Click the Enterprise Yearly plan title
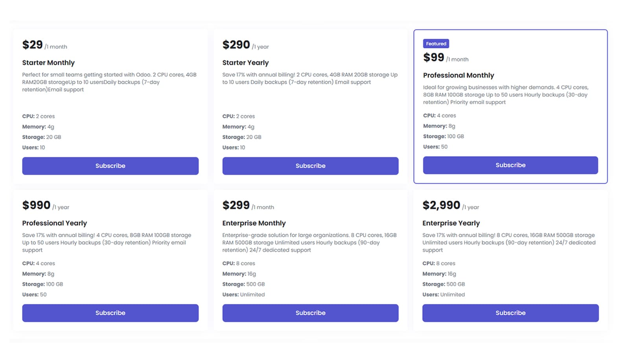624x364 pixels. (451, 223)
